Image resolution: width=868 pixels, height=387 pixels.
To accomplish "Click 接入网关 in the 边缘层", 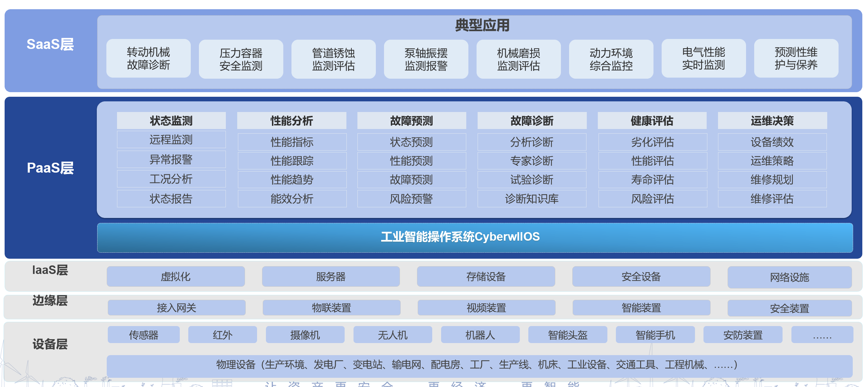I will 177,308.
